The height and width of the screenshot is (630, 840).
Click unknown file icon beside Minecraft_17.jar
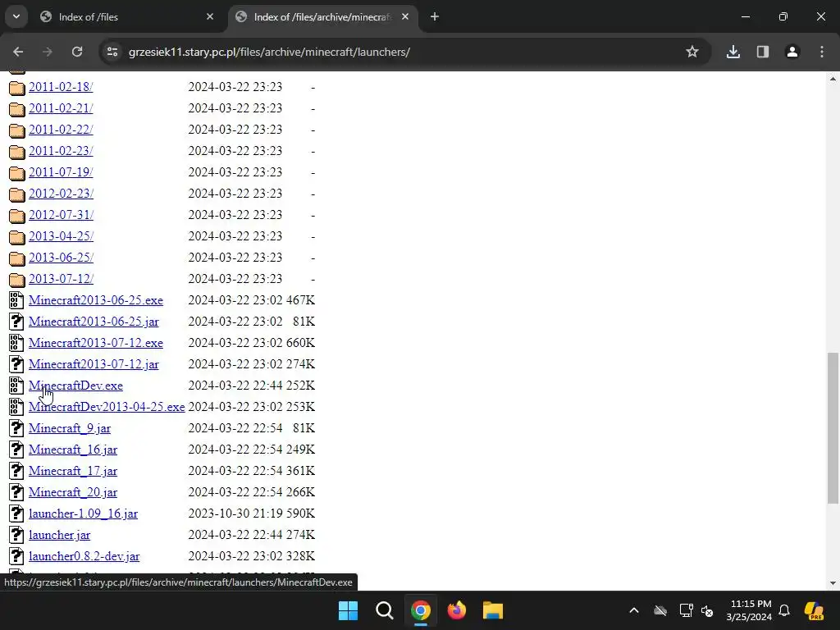pyautogui.click(x=16, y=472)
